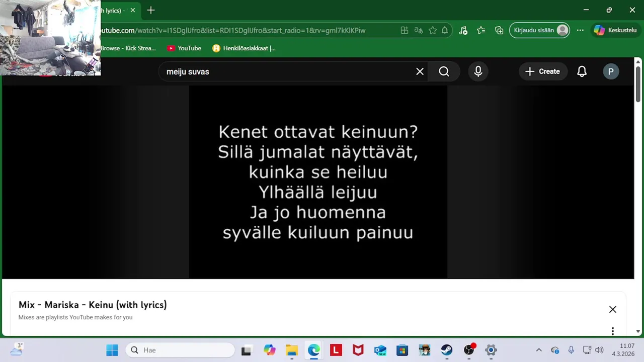644x362 pixels.
Task: Close the '(with lyrics)' browser tab
Action: (x=133, y=10)
